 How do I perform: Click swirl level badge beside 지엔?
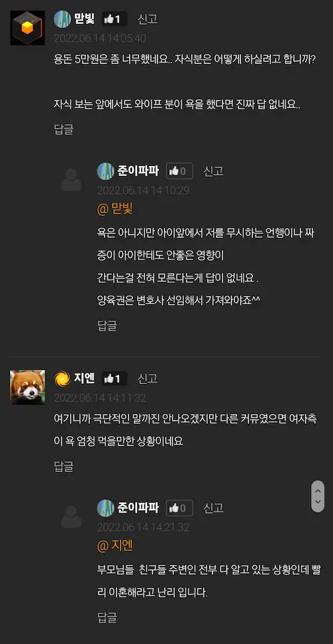point(63,379)
